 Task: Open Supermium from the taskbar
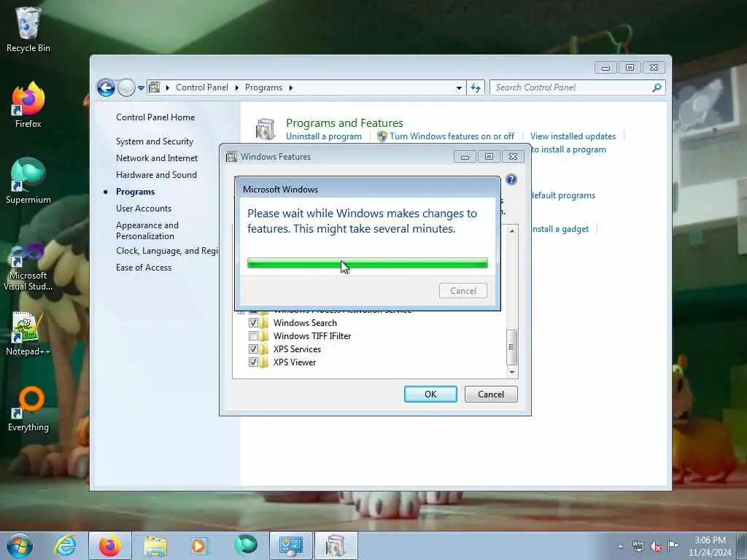(245, 545)
